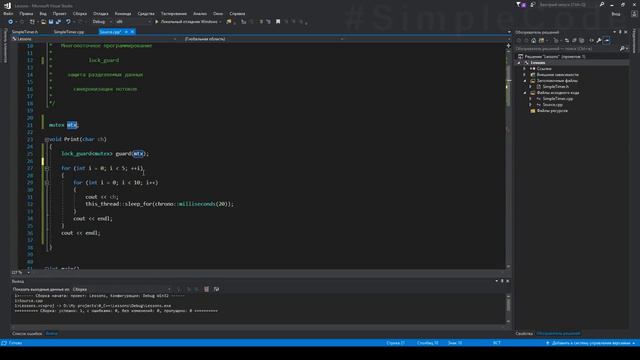The image size is (640, 360).
Task: Click the Вход sign-in link
Action: coord(616,13)
